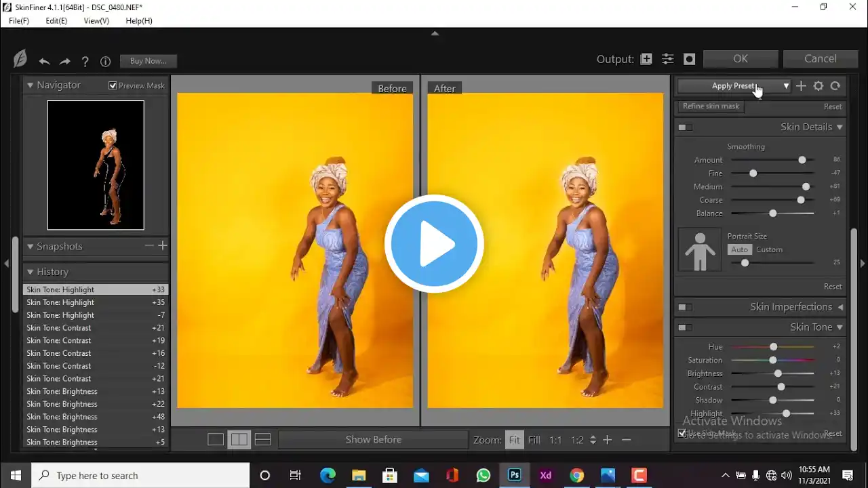The image size is (868, 488).
Task: Click the SkinFiner leaf logo icon
Action: (20, 60)
